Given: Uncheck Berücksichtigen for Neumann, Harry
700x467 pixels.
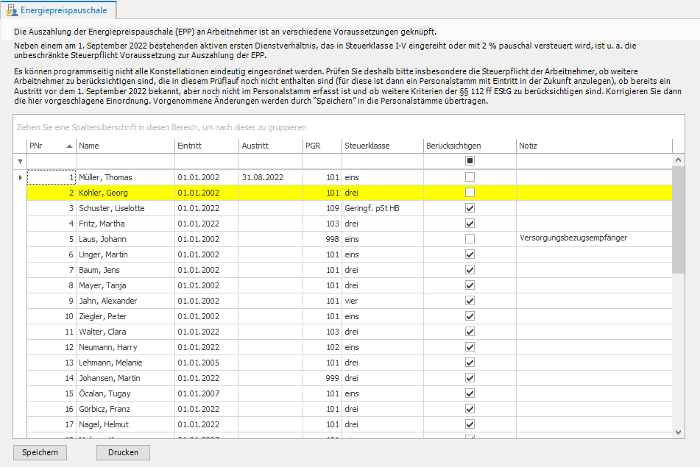Looking at the screenshot, I should 470,347.
